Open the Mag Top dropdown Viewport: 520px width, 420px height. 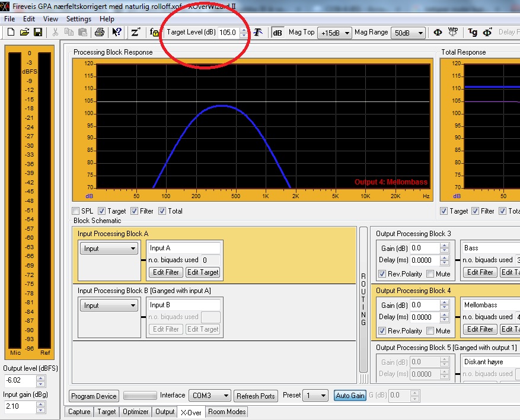(334, 33)
